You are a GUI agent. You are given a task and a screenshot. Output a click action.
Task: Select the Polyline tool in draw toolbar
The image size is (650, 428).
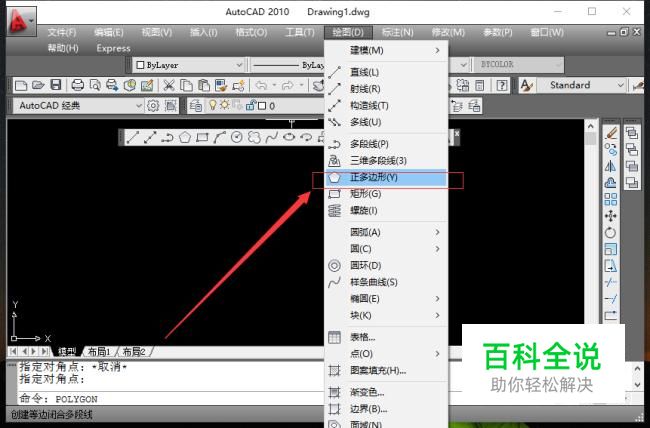click(167, 137)
